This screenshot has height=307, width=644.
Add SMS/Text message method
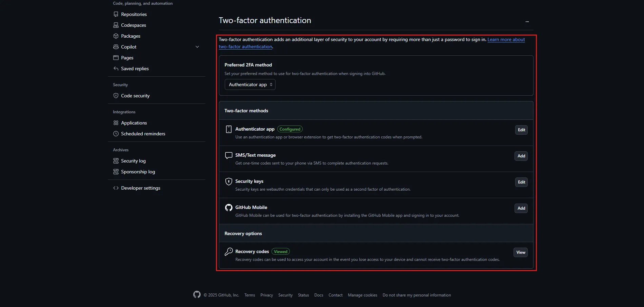point(521,156)
